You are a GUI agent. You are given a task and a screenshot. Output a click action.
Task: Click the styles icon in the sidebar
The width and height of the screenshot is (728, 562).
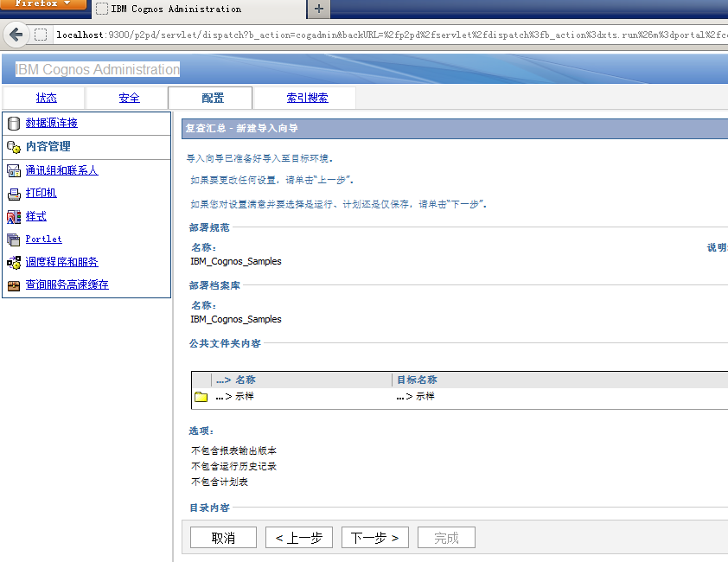[14, 217]
